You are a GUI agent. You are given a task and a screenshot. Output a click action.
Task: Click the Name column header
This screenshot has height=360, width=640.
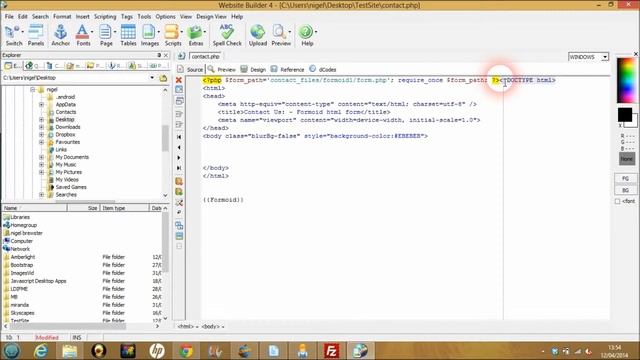(x=34, y=208)
